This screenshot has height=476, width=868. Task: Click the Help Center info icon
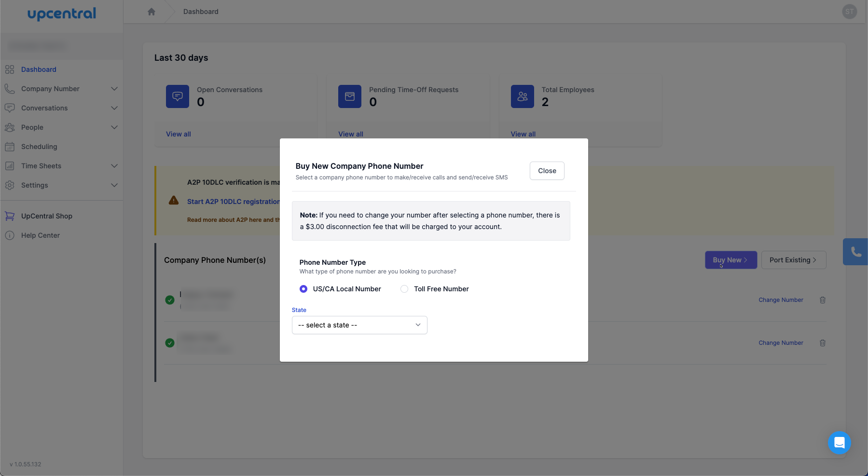coord(10,235)
